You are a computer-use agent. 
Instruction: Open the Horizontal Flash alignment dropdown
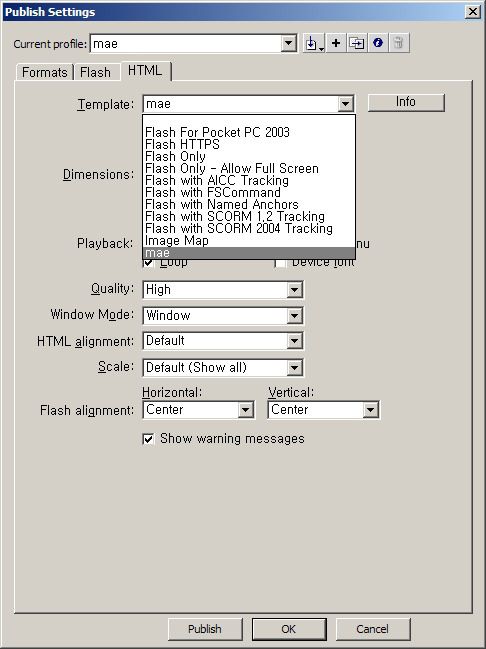coord(245,410)
